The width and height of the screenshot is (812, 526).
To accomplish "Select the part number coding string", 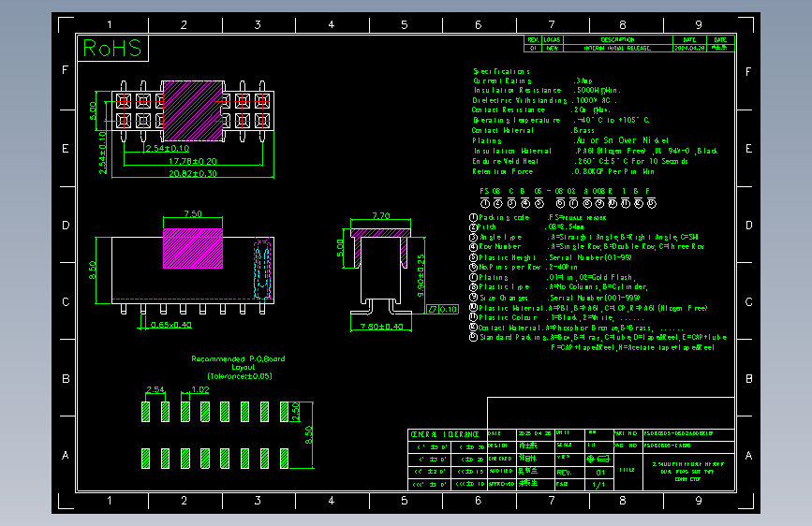I will (x=565, y=191).
